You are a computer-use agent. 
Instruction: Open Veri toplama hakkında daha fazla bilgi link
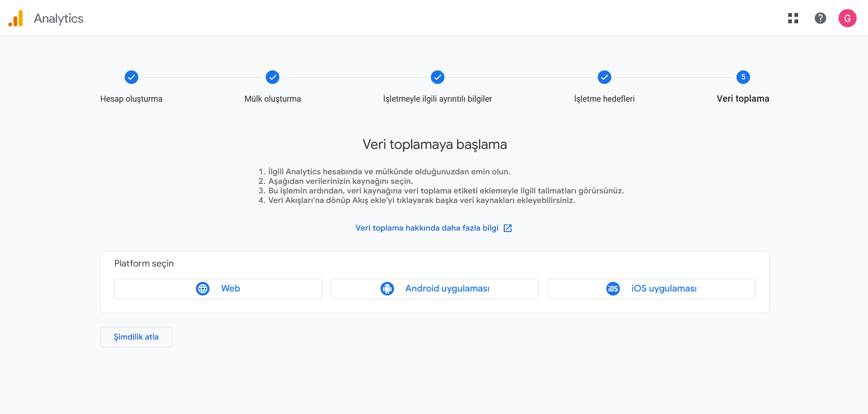[427, 228]
